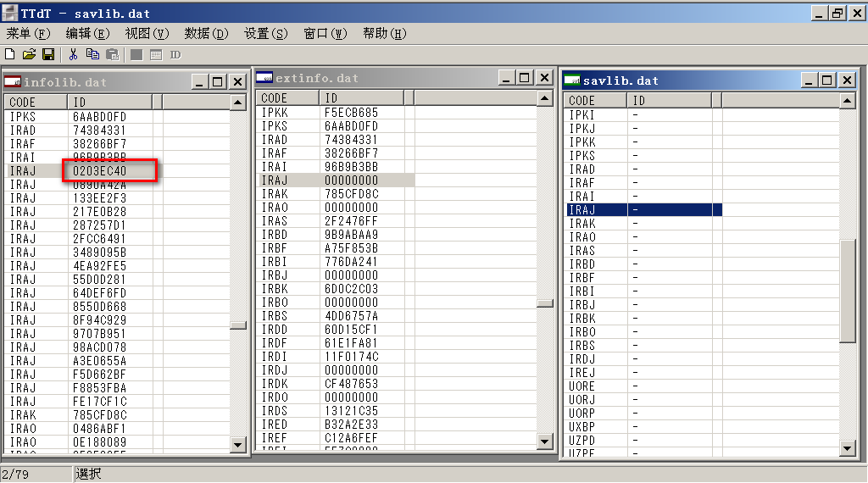
Task: Maximize the extinfo.dat child window
Action: 524,78
